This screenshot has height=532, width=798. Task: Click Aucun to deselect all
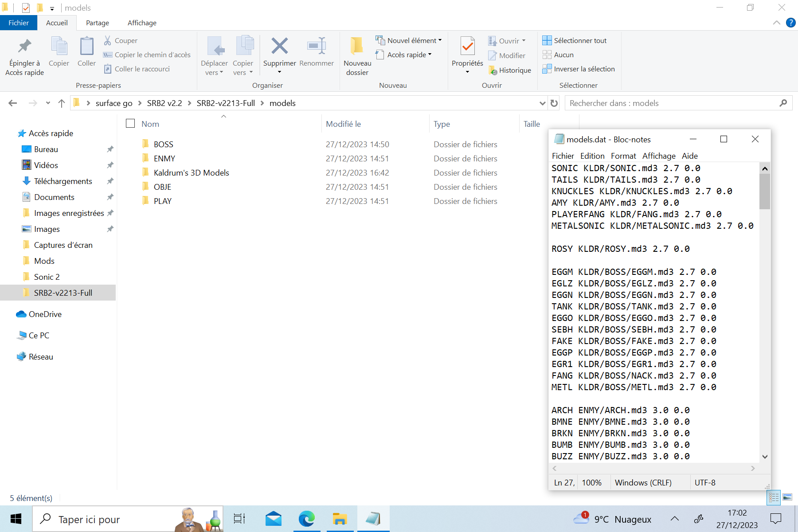click(558, 55)
